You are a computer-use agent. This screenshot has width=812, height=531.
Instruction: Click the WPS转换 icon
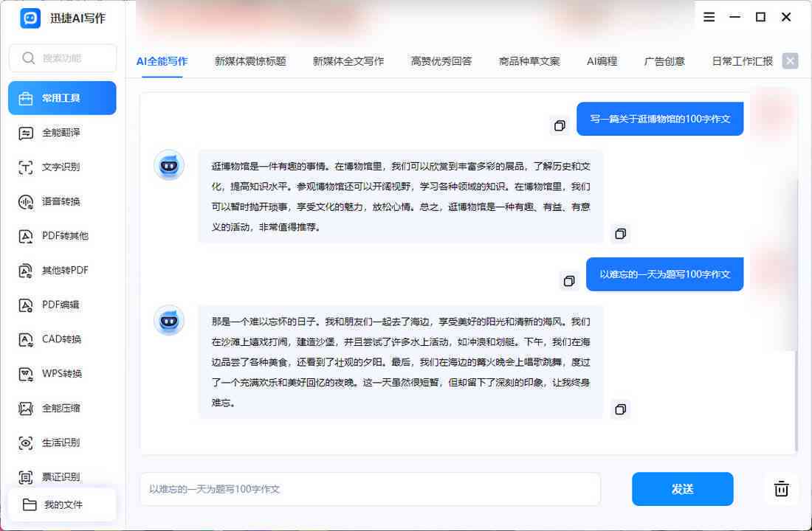25,374
